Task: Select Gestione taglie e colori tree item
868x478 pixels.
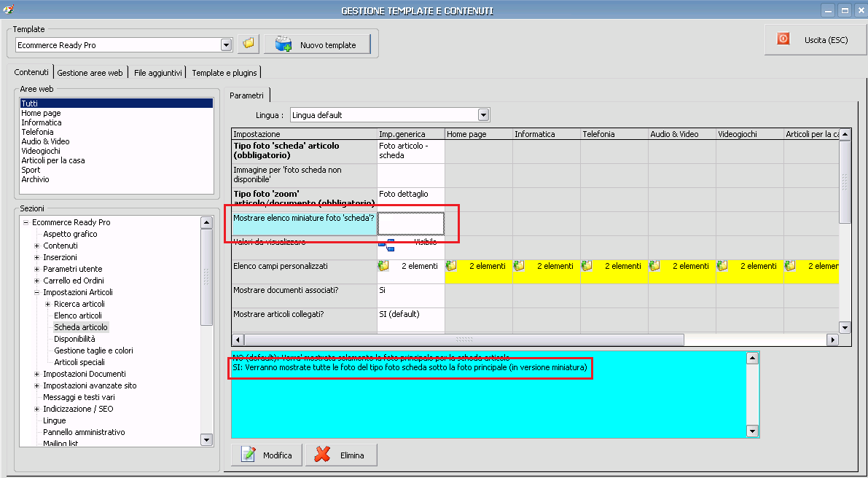Action: point(93,350)
